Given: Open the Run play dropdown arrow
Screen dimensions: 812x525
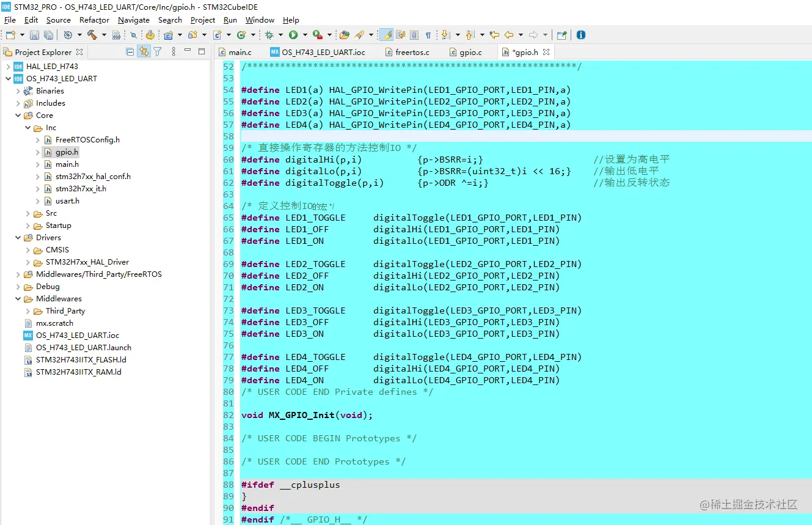Looking at the screenshot, I should pyautogui.click(x=305, y=35).
